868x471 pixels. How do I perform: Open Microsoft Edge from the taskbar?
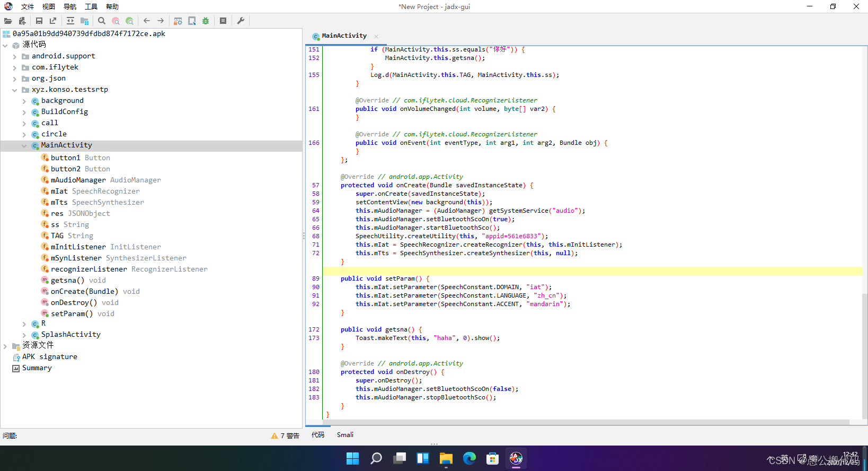(470, 458)
